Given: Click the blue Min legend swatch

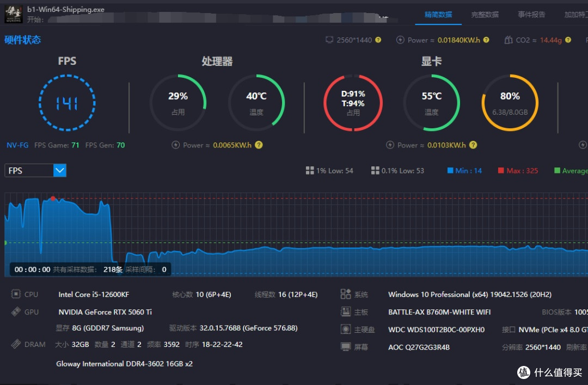Looking at the screenshot, I should click(450, 170).
